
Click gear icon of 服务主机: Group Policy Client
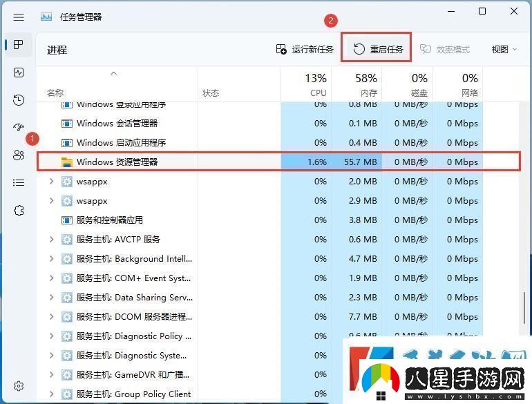pos(67,394)
